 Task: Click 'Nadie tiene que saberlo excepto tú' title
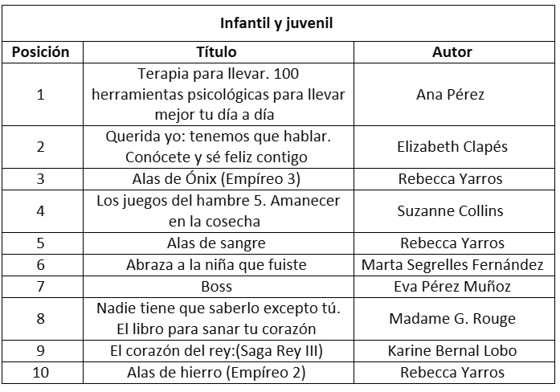(x=217, y=318)
